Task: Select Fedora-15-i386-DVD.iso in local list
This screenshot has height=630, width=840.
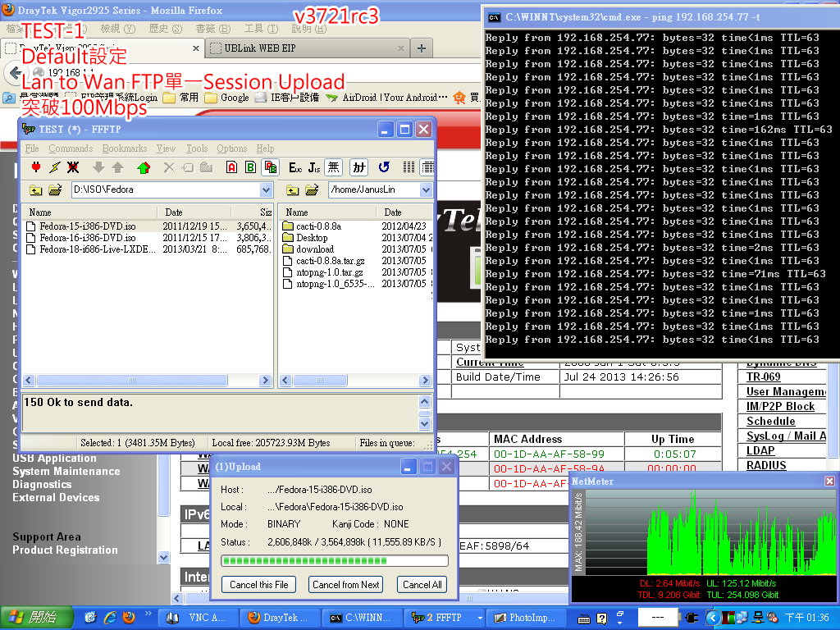Action: (87, 226)
